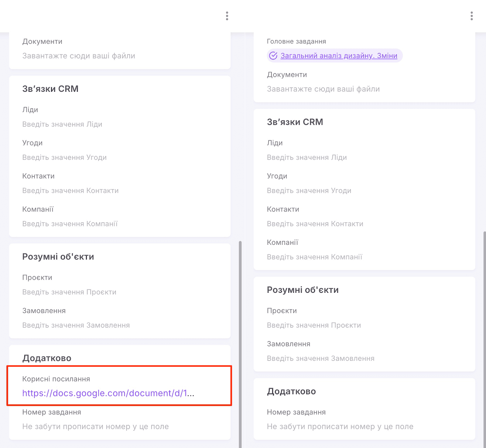Click the left panel Контакти value field

(x=70, y=190)
